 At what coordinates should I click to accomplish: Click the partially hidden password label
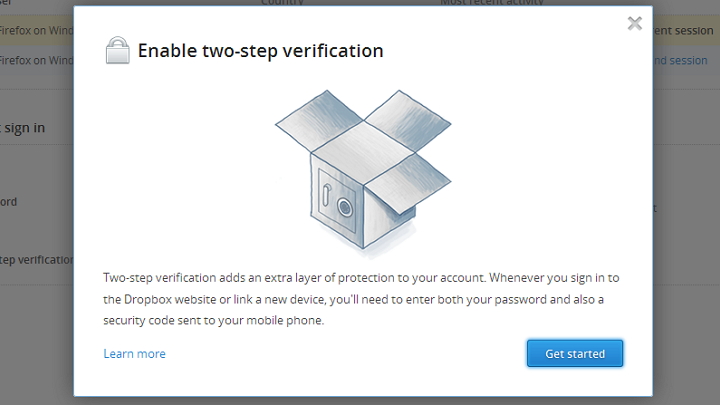coord(9,202)
